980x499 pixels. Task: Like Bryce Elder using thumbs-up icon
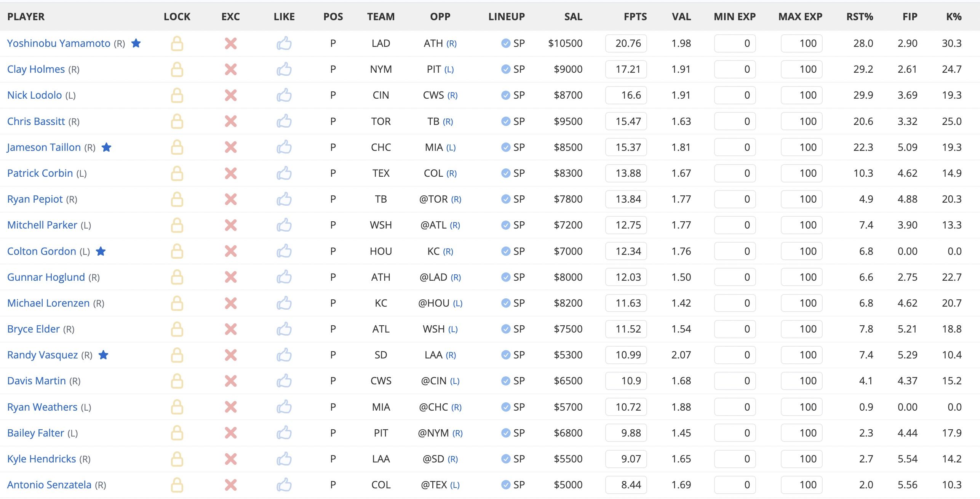(x=284, y=329)
